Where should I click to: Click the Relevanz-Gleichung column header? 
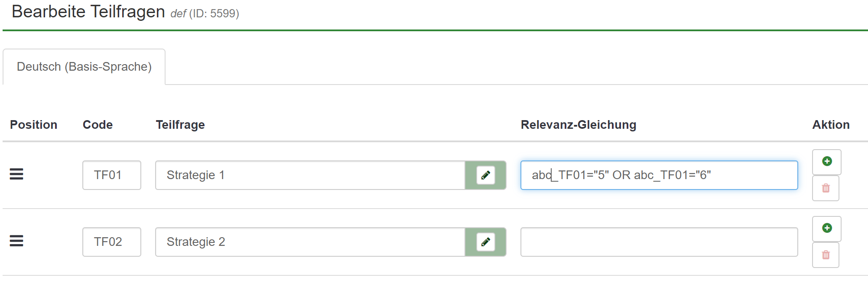coord(578,125)
